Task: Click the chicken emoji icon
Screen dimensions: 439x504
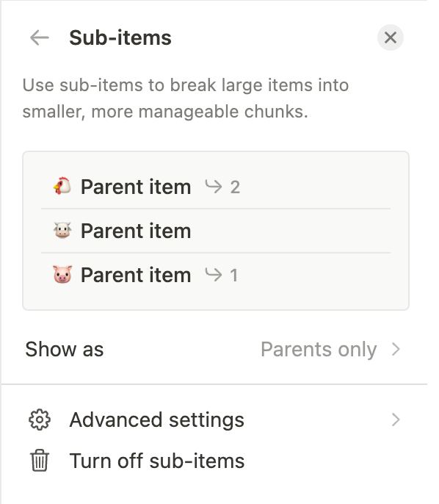Action: (x=62, y=186)
